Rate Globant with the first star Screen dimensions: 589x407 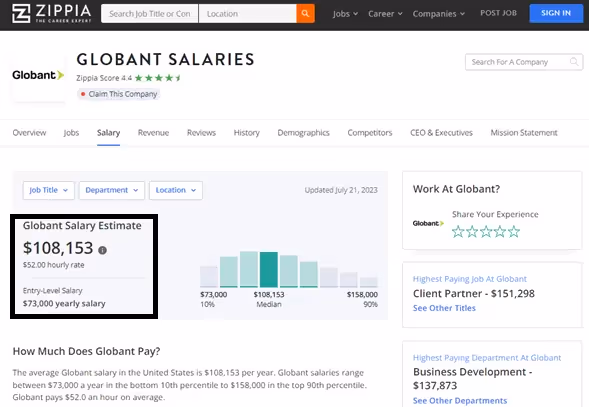(458, 231)
